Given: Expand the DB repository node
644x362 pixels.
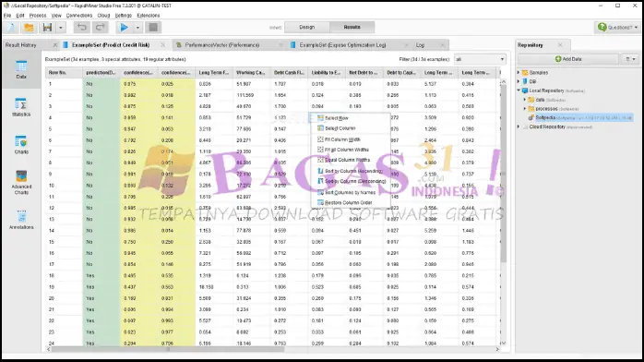Looking at the screenshot, I should click(x=519, y=81).
